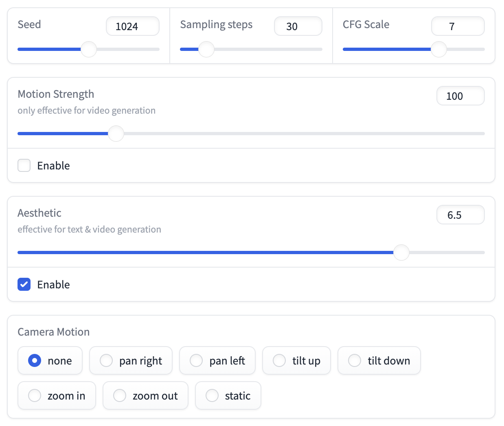The height and width of the screenshot is (426, 504).
Task: Select 'zoom in' camera motion
Action: coord(35,395)
